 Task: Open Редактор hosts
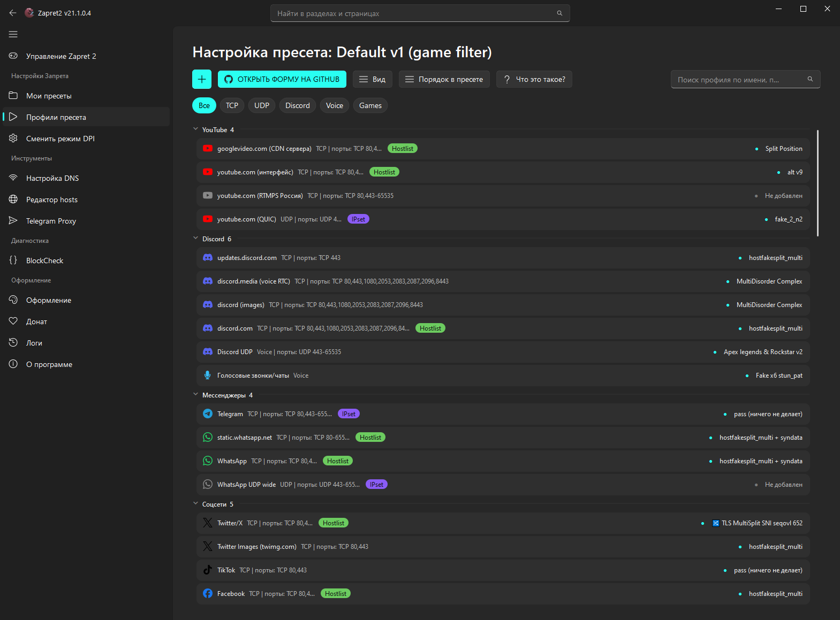(x=86, y=200)
